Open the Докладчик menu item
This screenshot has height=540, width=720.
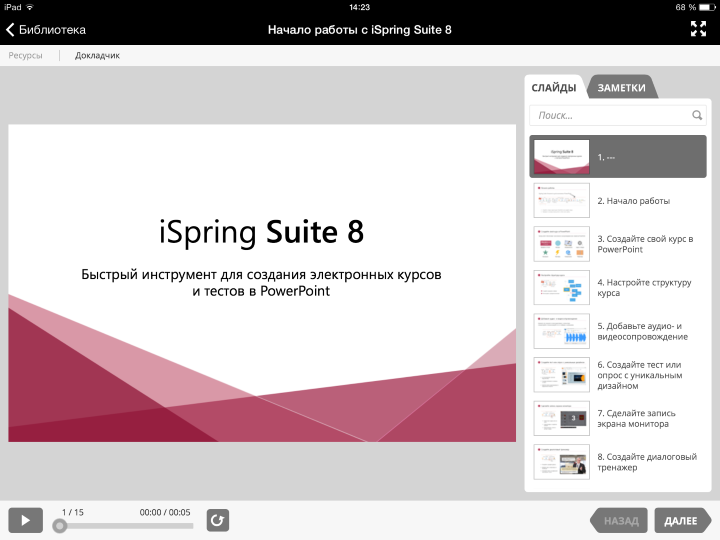point(97,56)
